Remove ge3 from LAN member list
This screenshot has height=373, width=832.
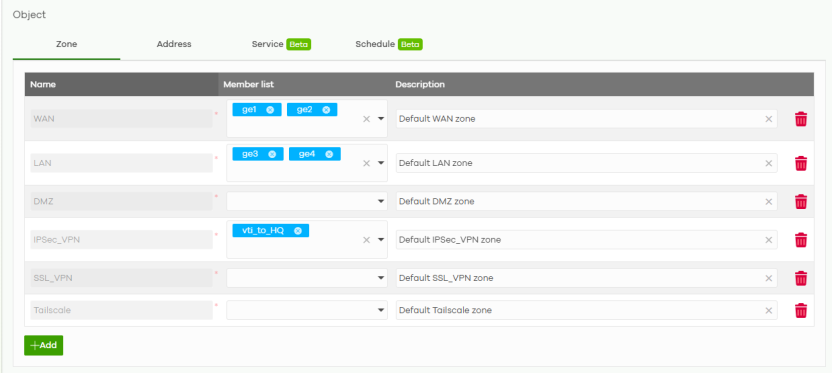coord(272,154)
